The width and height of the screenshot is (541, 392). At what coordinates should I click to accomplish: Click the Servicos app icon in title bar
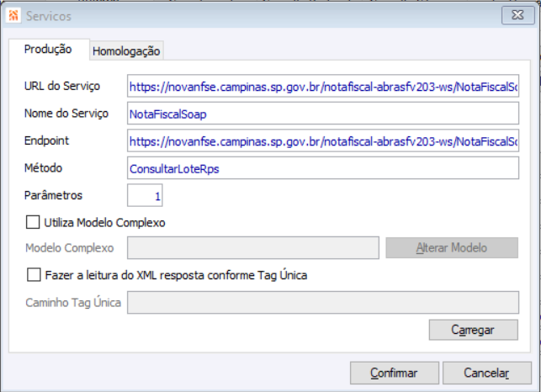tap(13, 16)
